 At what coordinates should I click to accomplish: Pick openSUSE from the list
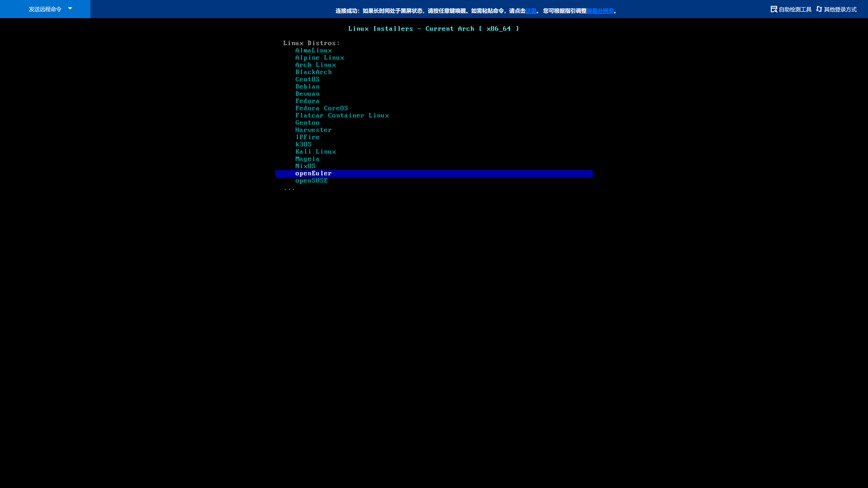pos(311,181)
